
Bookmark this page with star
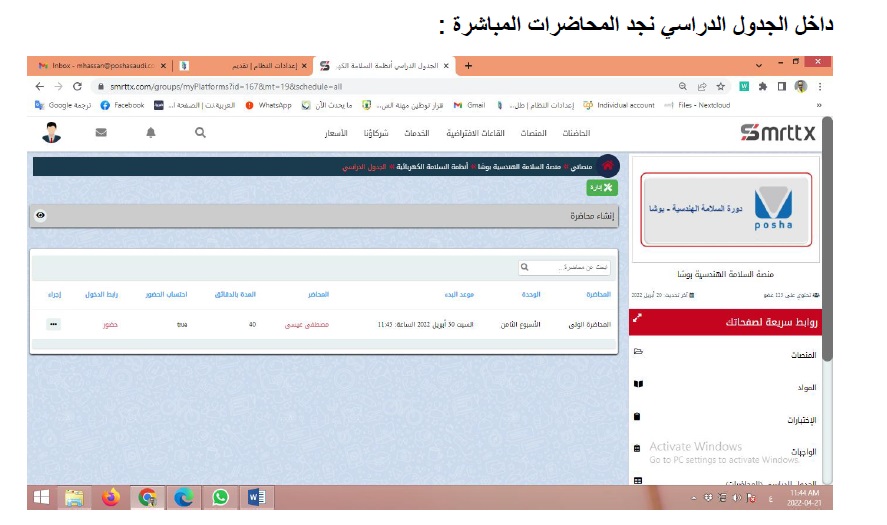(x=721, y=87)
